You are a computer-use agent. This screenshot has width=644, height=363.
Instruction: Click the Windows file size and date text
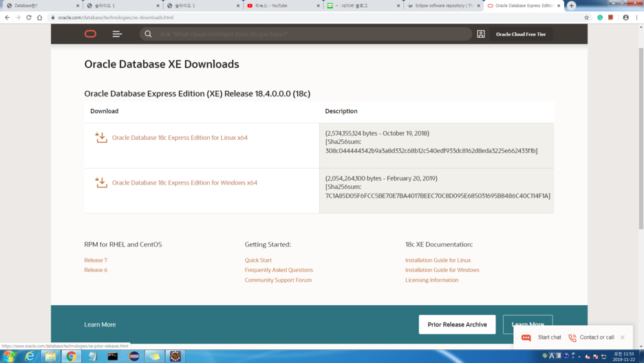pyautogui.click(x=381, y=178)
